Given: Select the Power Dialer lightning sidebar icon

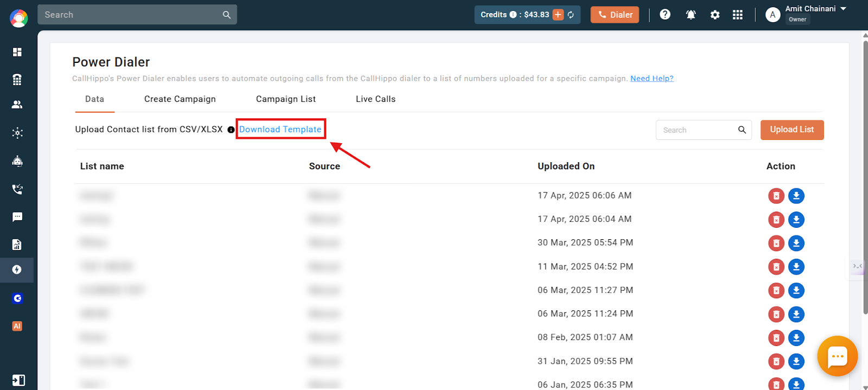Looking at the screenshot, I should coord(17,270).
